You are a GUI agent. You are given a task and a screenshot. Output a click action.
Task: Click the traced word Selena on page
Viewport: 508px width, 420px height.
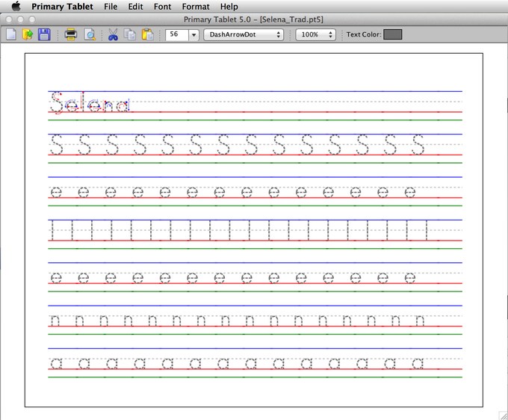click(x=89, y=105)
